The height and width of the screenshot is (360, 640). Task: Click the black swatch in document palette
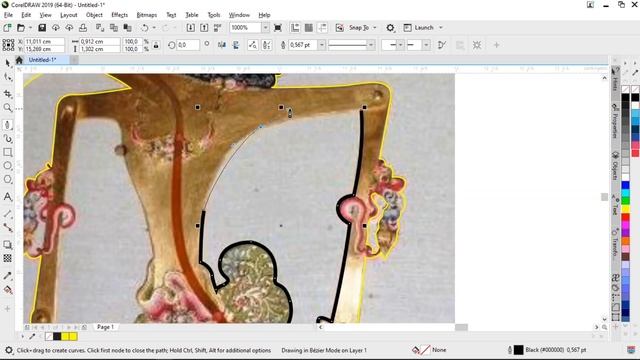(57, 337)
